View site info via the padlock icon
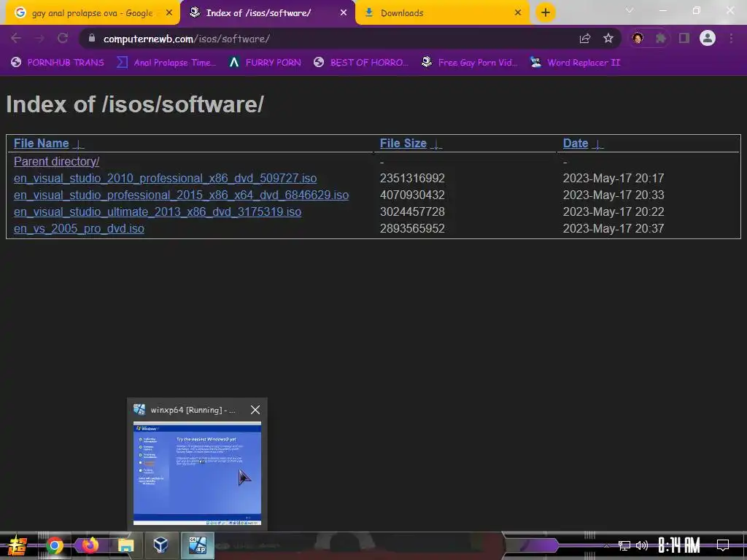Screen dimensions: 747x560 [92, 38]
